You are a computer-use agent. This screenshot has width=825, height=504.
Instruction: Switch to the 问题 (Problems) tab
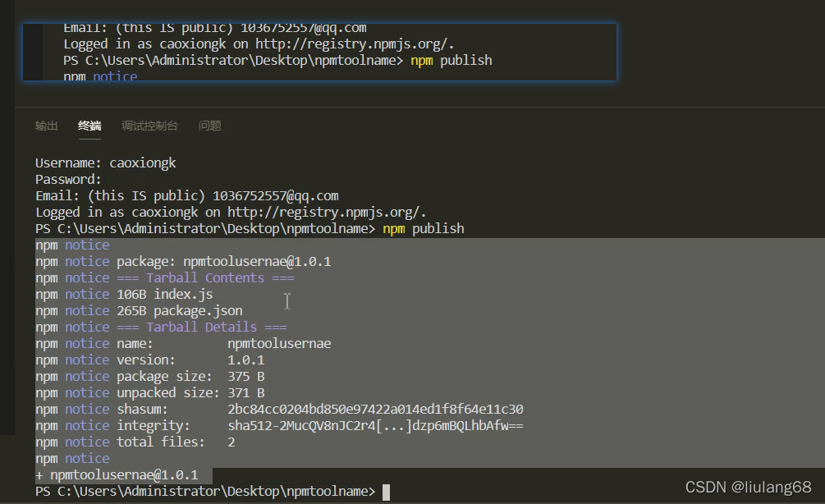(x=210, y=126)
